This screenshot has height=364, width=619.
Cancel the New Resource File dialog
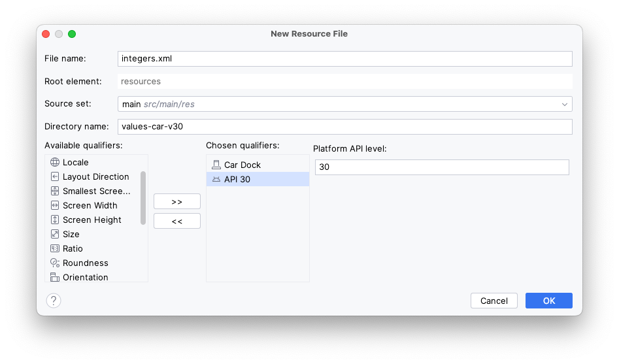tap(494, 301)
